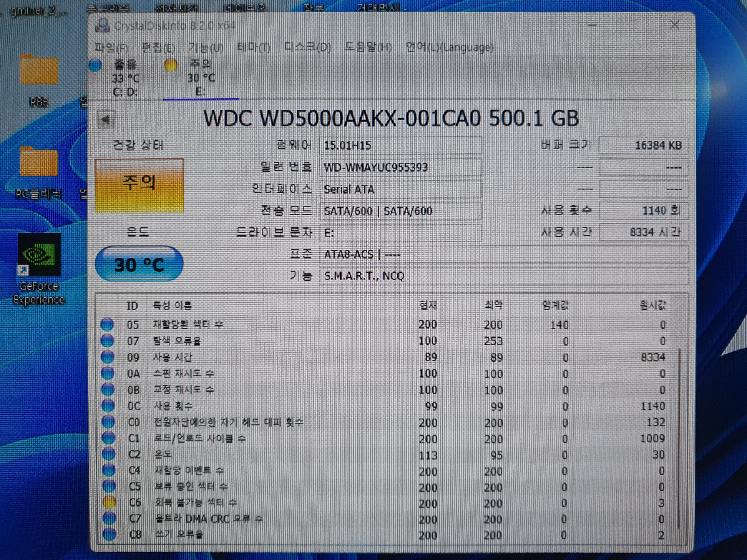Viewport: 747px width, 560px height.
Task: Open the 파일(F) menu
Action: 111,48
